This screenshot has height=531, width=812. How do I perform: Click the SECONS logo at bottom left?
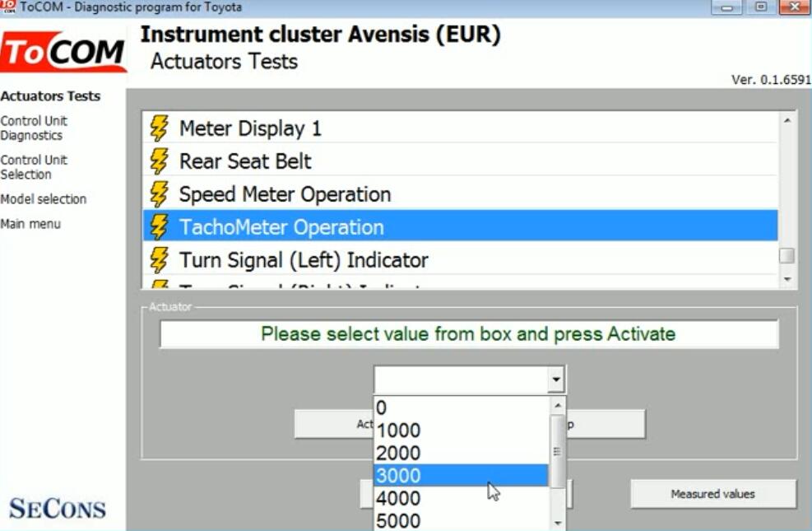pos(58,508)
